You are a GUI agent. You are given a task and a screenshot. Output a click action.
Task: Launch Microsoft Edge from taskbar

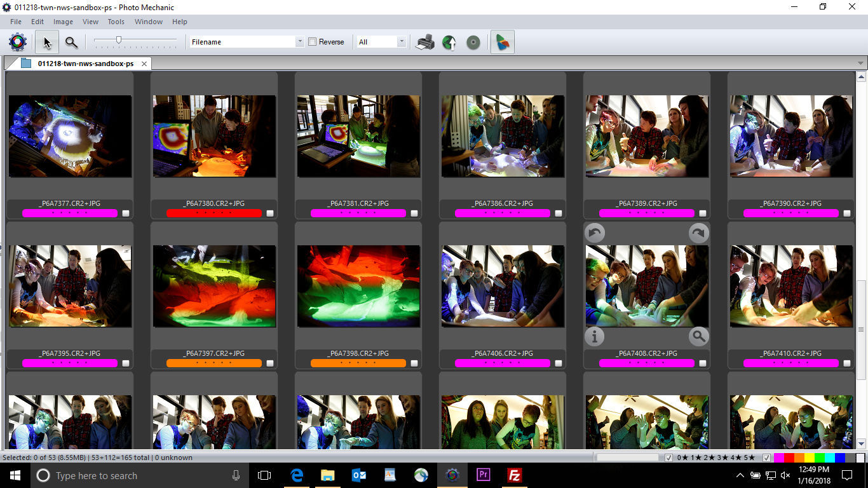(297, 475)
